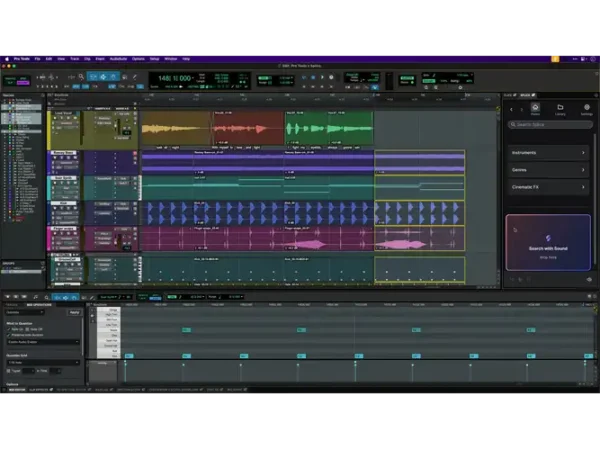Go back in the Splice panel
The image size is (600, 450).
pos(511,109)
